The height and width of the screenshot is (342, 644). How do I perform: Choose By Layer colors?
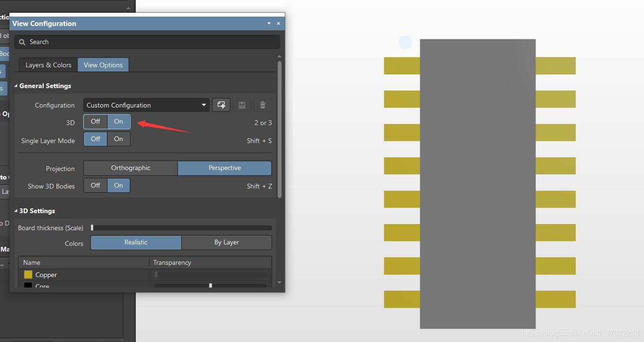tap(227, 243)
